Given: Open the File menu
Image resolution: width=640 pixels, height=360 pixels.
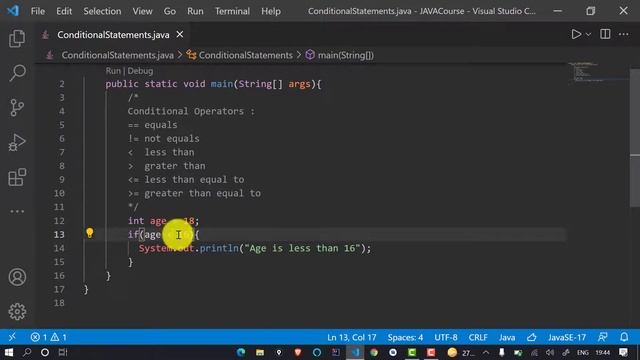Looking at the screenshot, I should [38, 11].
